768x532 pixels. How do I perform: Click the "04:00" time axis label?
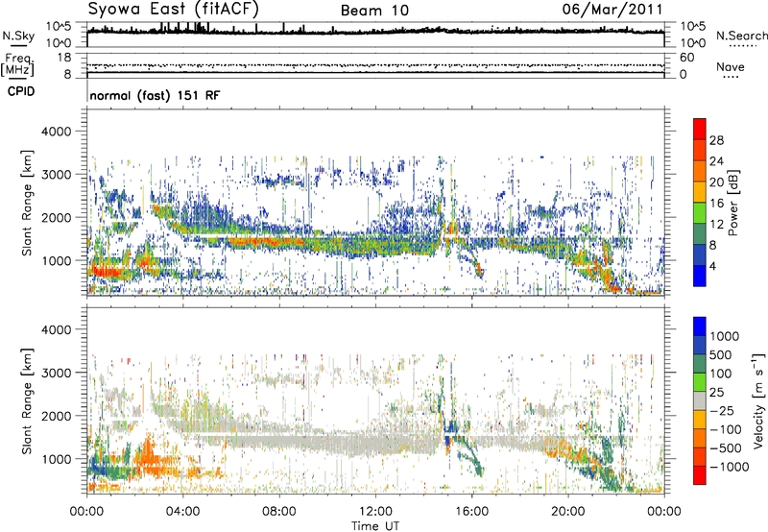183,512
